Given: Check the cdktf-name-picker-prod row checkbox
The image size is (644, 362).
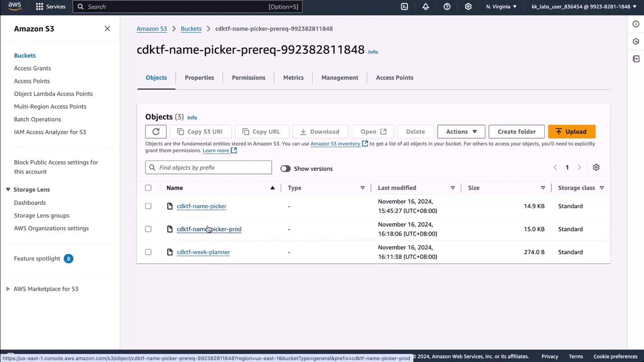Looking at the screenshot, I should coord(148,229).
